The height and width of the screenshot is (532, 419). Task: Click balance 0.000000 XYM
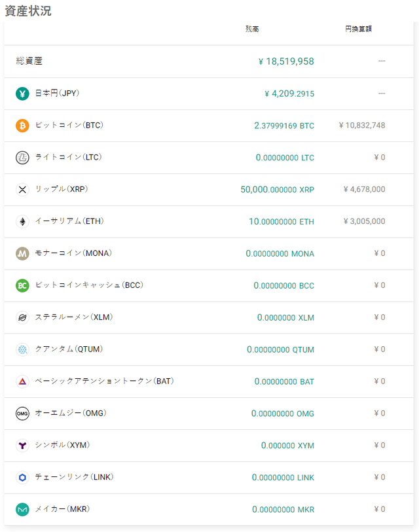pos(287,446)
